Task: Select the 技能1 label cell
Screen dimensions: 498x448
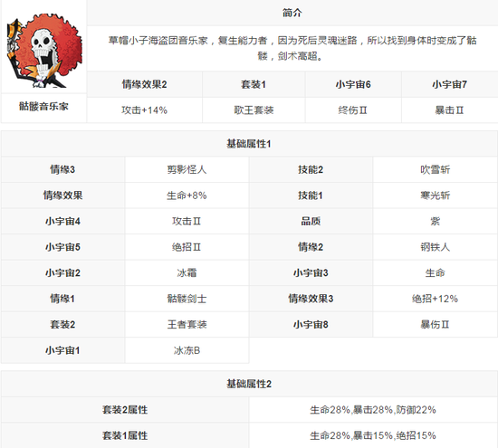Action: click(x=311, y=195)
